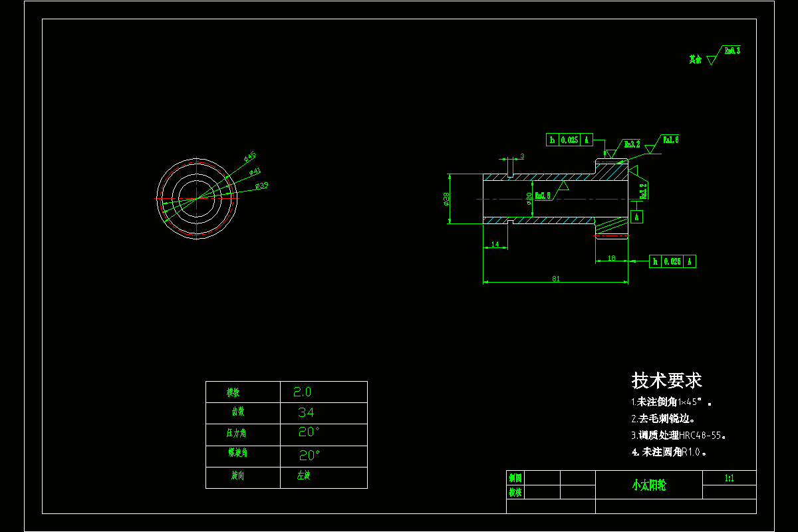
Task: Click the 左旋 value in gear table
Action: (x=304, y=475)
